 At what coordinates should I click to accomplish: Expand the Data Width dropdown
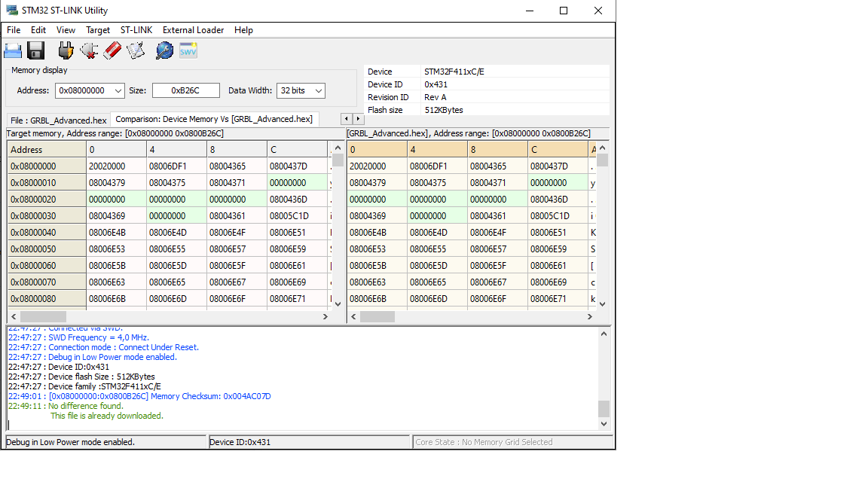(x=318, y=90)
